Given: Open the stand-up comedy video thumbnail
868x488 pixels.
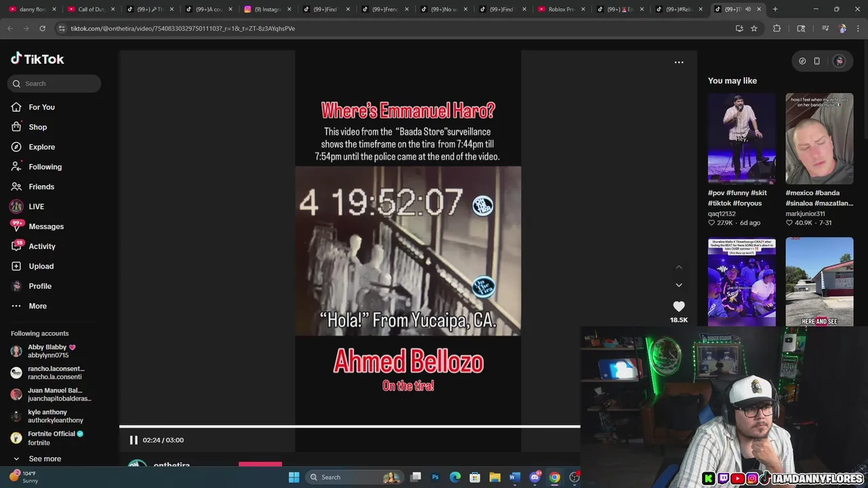Looking at the screenshot, I should (x=742, y=139).
